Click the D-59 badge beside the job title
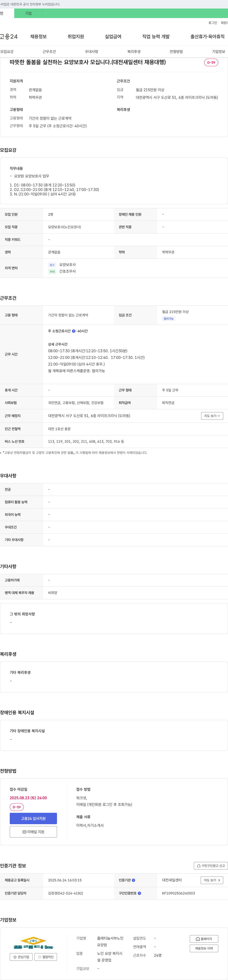228x980 pixels. click(x=211, y=62)
